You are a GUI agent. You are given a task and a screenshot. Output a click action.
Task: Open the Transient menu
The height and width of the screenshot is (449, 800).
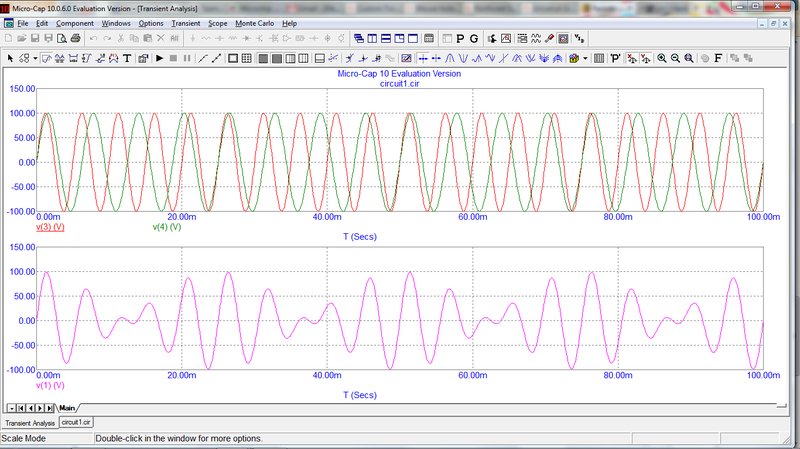[186, 22]
